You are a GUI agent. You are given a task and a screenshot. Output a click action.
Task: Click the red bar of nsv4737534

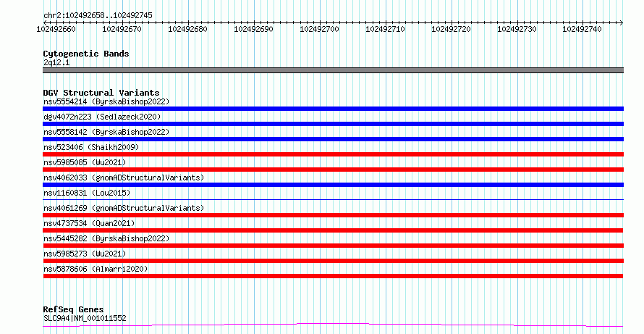pyautogui.click(x=333, y=230)
